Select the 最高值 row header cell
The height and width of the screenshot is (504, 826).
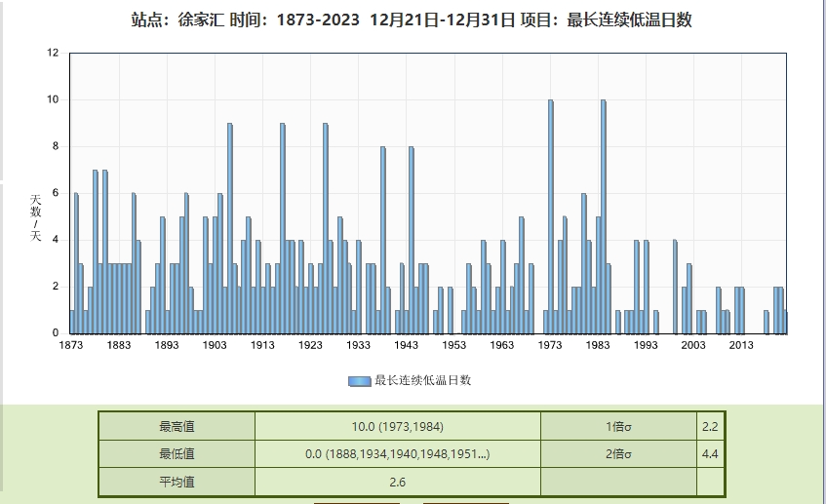pyautogui.click(x=177, y=426)
